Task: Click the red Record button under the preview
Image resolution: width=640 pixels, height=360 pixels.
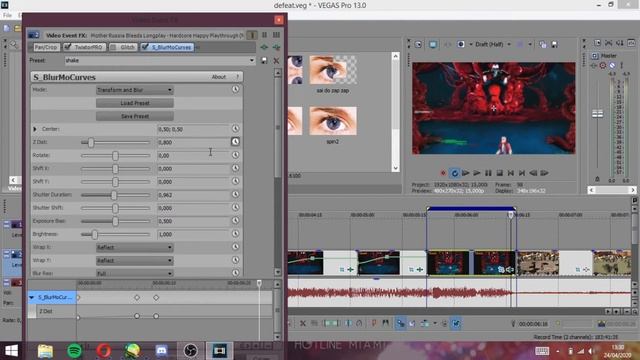Action: [x=443, y=173]
